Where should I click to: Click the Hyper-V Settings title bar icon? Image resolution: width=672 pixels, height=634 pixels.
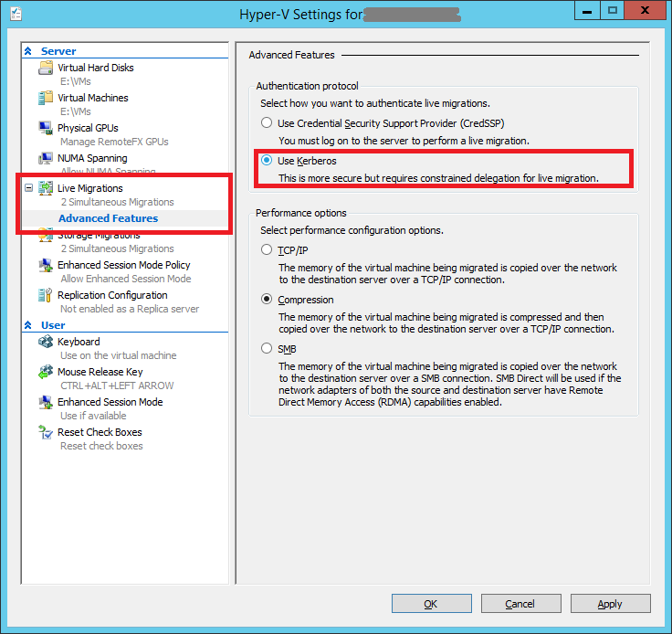tap(16, 14)
